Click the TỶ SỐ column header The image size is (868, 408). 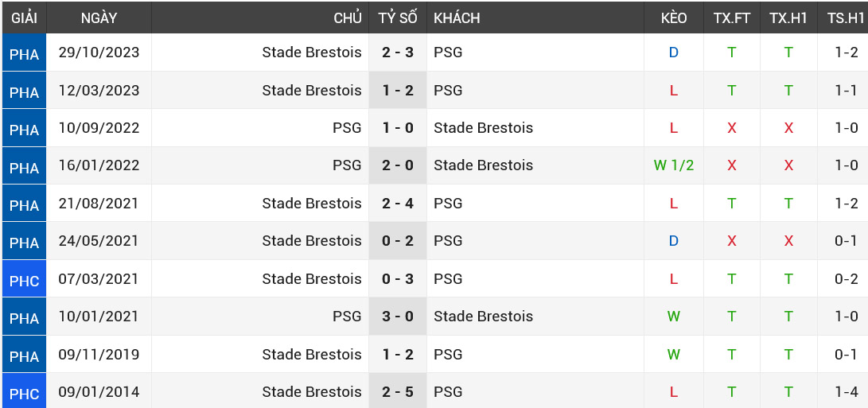(x=398, y=17)
